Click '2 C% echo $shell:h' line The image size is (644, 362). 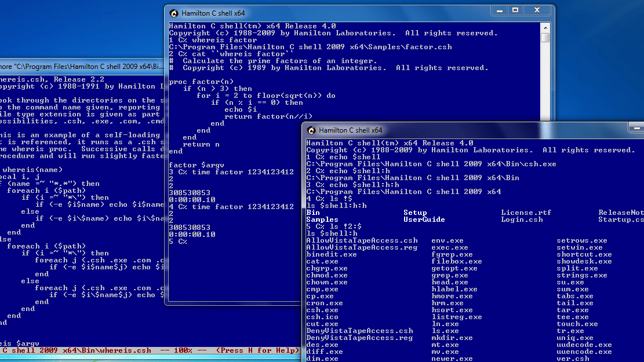click(x=348, y=171)
